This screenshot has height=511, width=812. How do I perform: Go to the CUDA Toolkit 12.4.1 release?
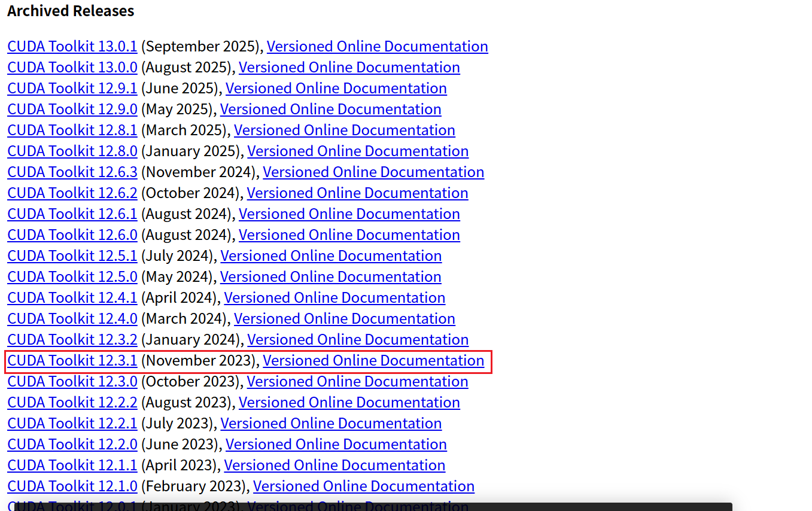(72, 297)
